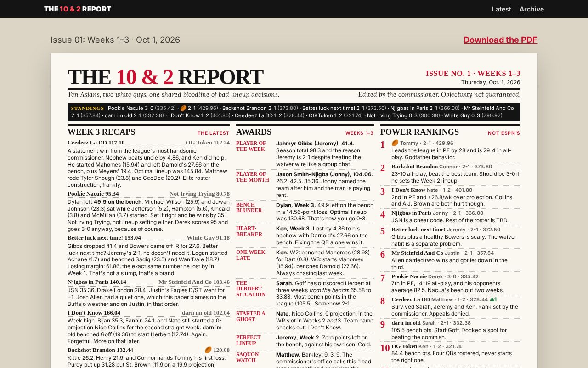The height and width of the screenshot is (368, 588).
Task: Download the PDF of this issue
Action: (x=500, y=40)
